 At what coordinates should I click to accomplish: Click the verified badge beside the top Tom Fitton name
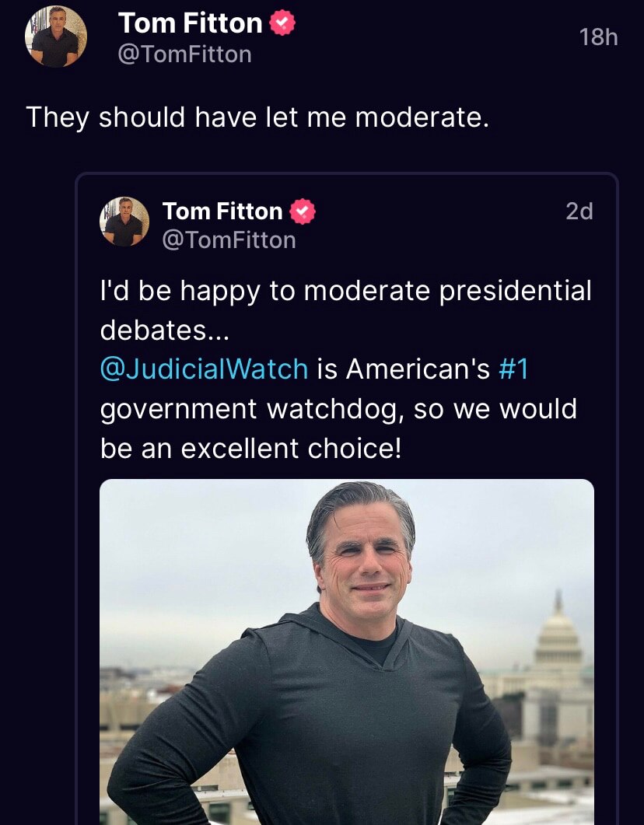point(282,24)
